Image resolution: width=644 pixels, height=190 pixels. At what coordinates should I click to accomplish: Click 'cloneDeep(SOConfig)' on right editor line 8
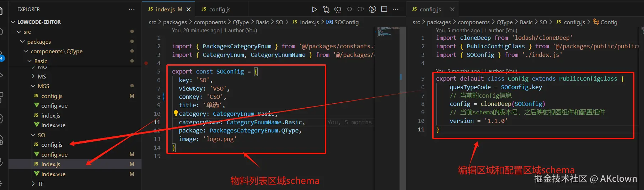tap(512, 104)
